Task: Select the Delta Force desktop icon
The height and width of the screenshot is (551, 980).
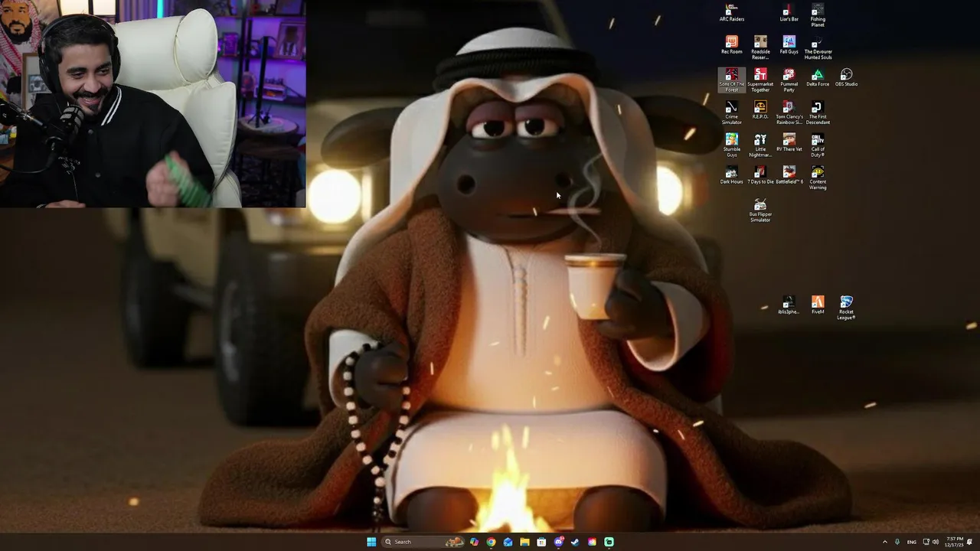Action: tap(818, 77)
